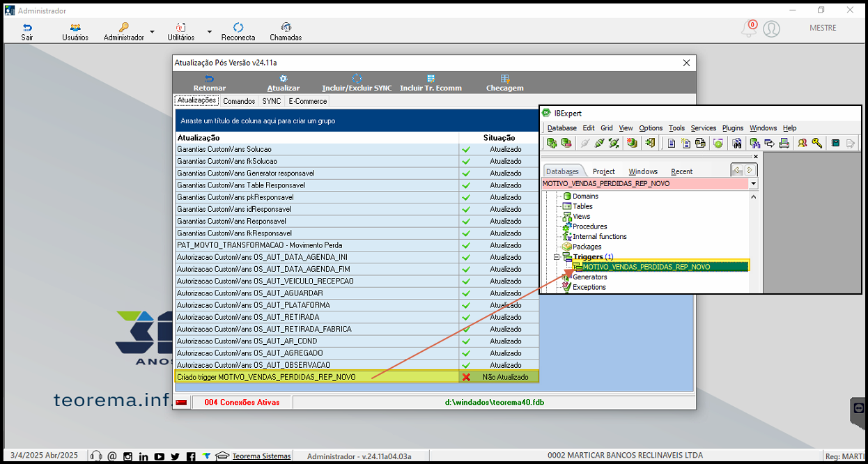
Task: Open the Administrador dropdown arrow in toolbar
Action: (x=152, y=32)
